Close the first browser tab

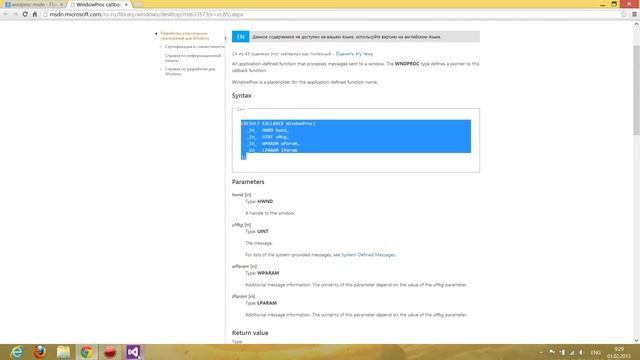[62, 4]
